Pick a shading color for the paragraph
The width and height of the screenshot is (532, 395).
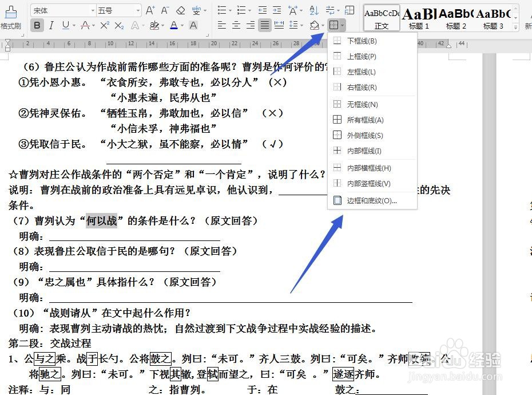(x=315, y=24)
